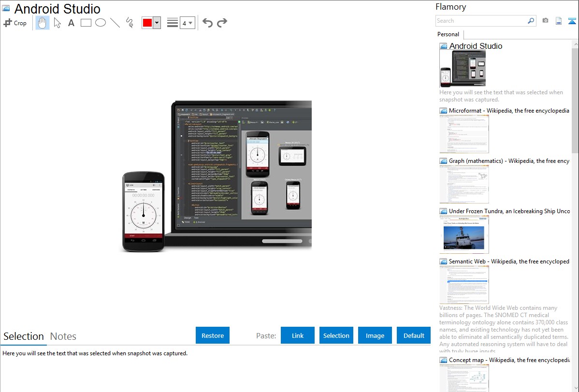Screen dimensions: 579x392
Task: Open the Under Frozen Tundra snapshot title
Action: (x=509, y=211)
